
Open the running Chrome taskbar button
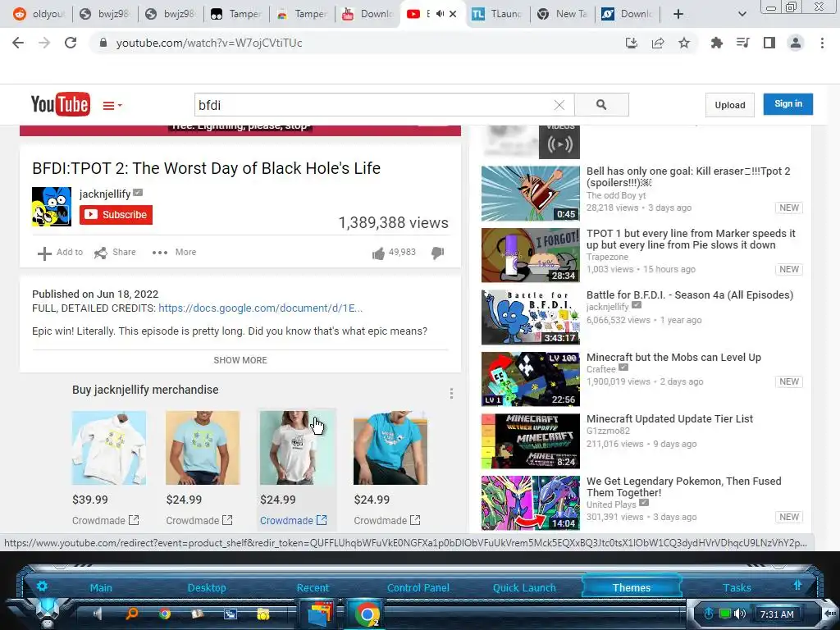367,614
